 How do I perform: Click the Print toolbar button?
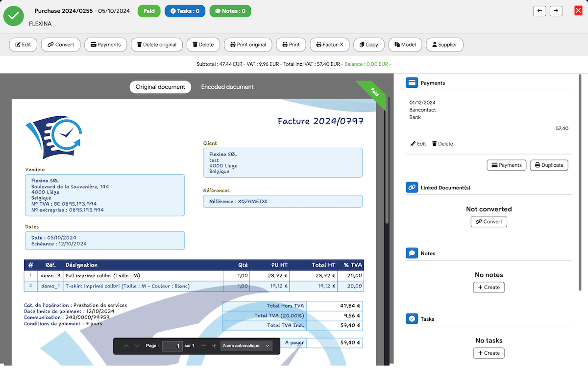coord(291,45)
